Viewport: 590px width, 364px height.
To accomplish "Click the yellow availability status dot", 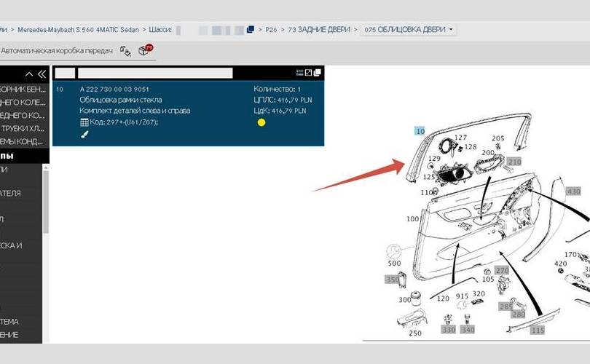I will click(x=261, y=122).
